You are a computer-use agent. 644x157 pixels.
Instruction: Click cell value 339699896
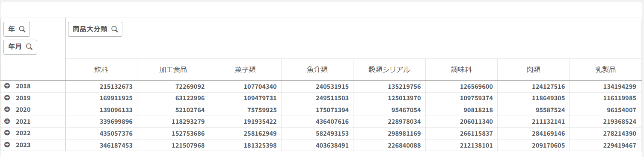click(116, 122)
